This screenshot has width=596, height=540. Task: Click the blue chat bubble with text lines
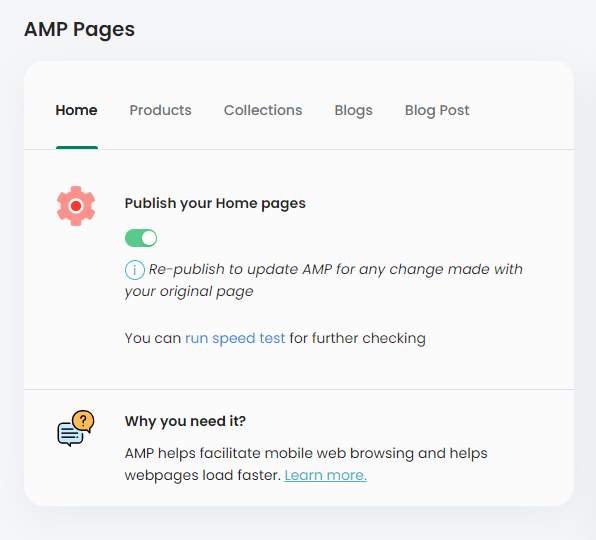70,435
